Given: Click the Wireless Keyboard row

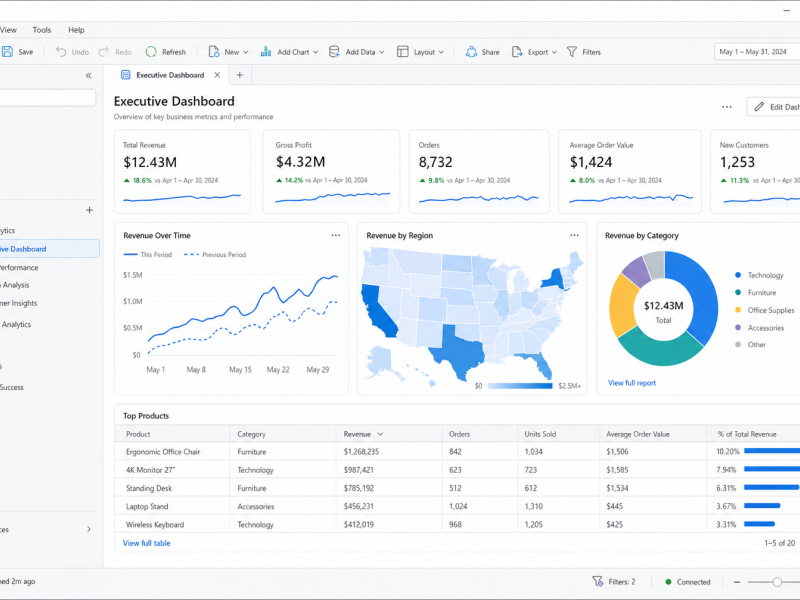Looking at the screenshot, I should [x=457, y=524].
